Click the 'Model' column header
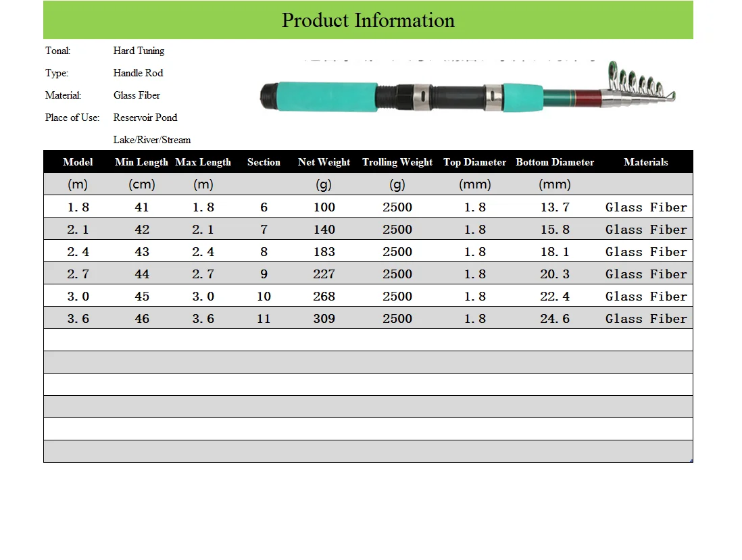Viewport: 742px width, 560px height. pos(78,161)
